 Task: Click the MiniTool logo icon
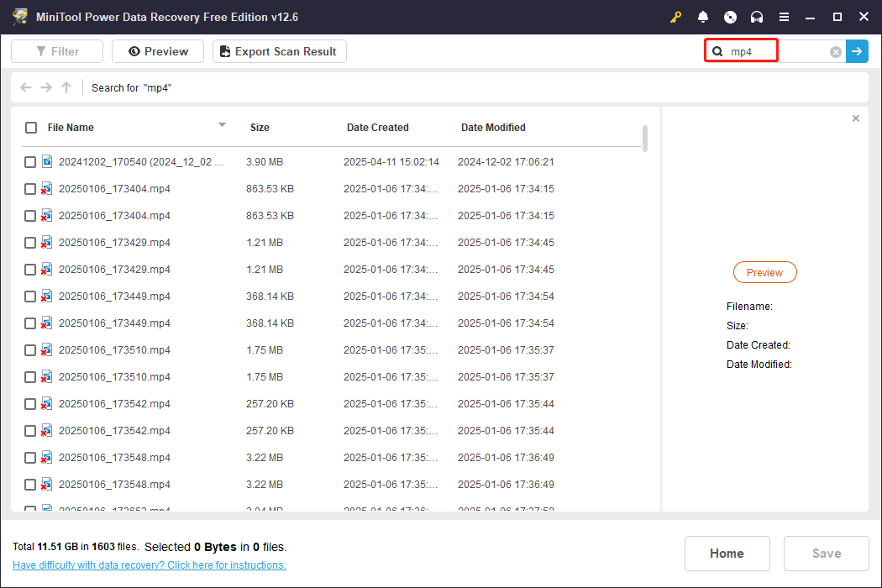20,16
